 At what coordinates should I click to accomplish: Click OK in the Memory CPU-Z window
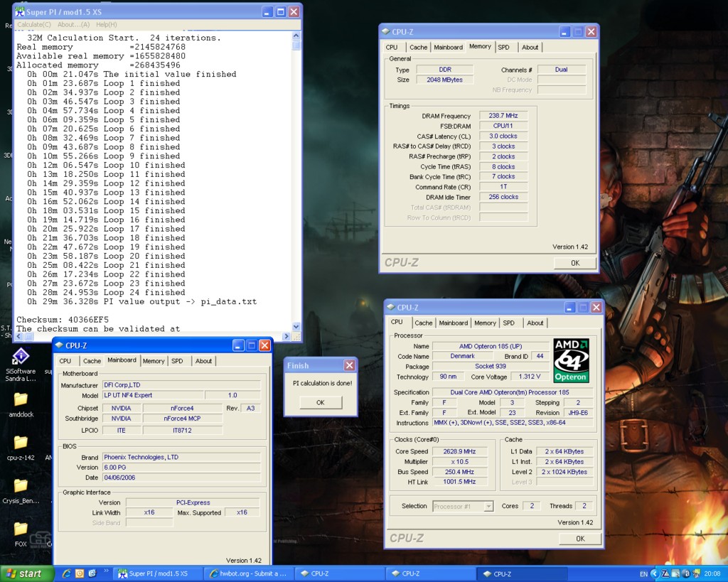pos(574,263)
